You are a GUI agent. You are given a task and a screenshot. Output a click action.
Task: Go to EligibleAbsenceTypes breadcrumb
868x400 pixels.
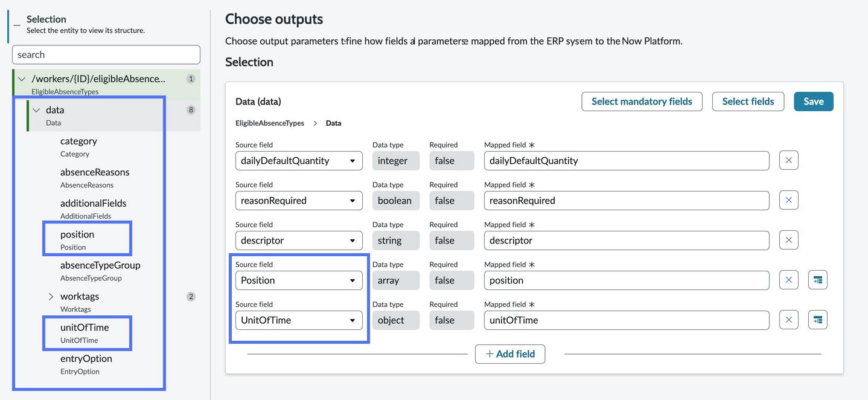coord(270,123)
